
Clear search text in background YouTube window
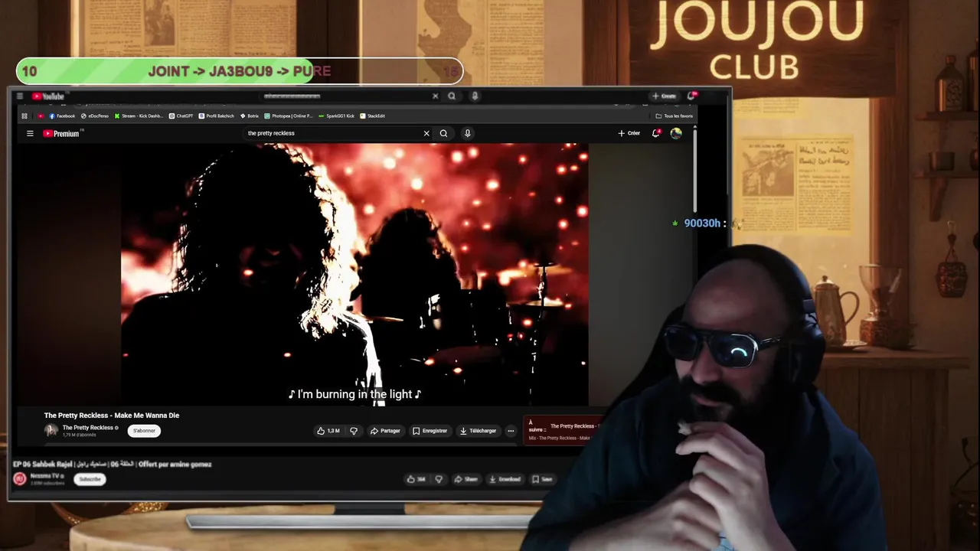[x=435, y=96]
